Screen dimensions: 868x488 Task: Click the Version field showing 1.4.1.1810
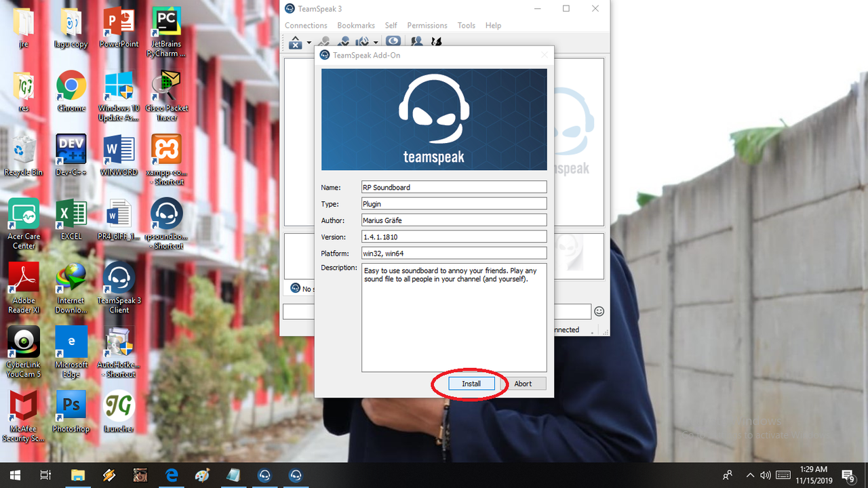[454, 237]
